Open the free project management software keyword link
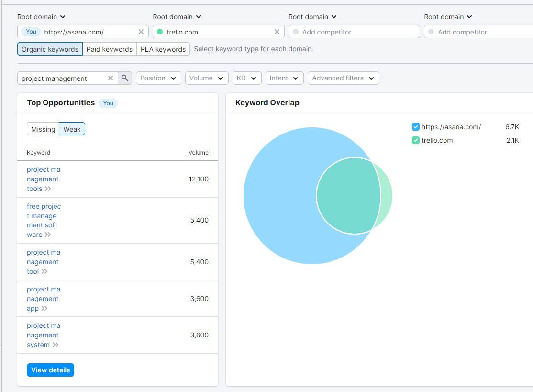The width and height of the screenshot is (533, 392). click(x=44, y=220)
